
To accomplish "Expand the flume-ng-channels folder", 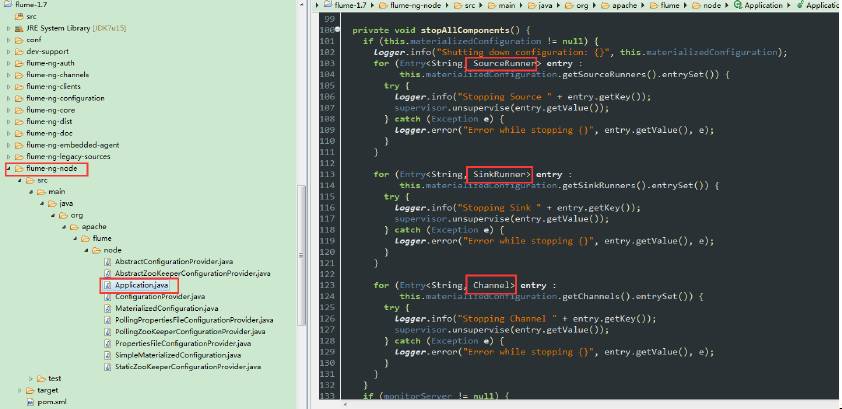I will pyautogui.click(x=9, y=75).
